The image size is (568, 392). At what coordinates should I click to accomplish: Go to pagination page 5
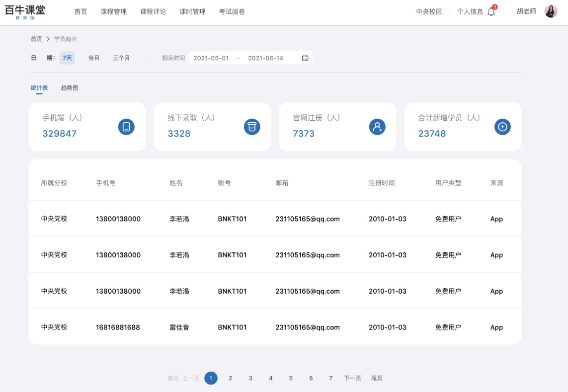coord(291,378)
